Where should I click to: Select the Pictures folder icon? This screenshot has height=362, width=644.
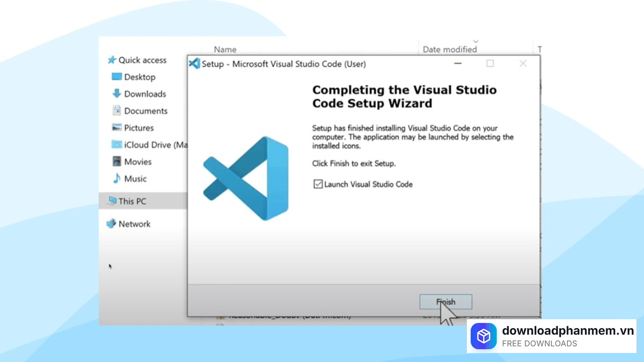[x=117, y=128]
